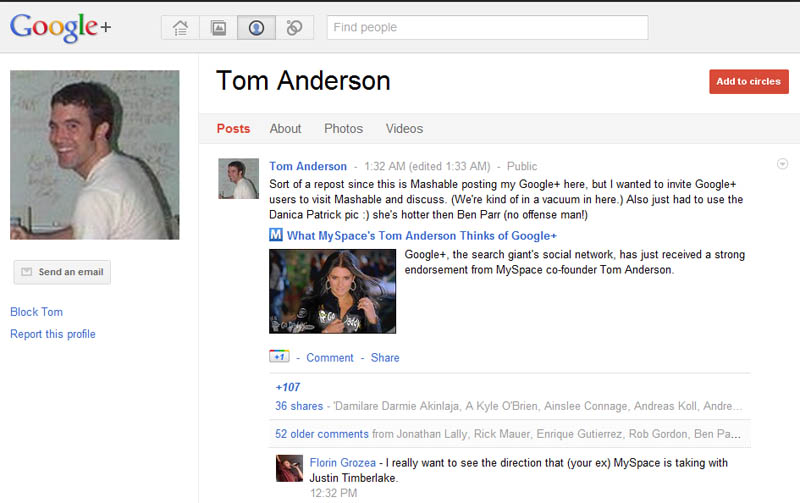Open Florin Grozea's profile link
This screenshot has height=503, width=800.
342,463
